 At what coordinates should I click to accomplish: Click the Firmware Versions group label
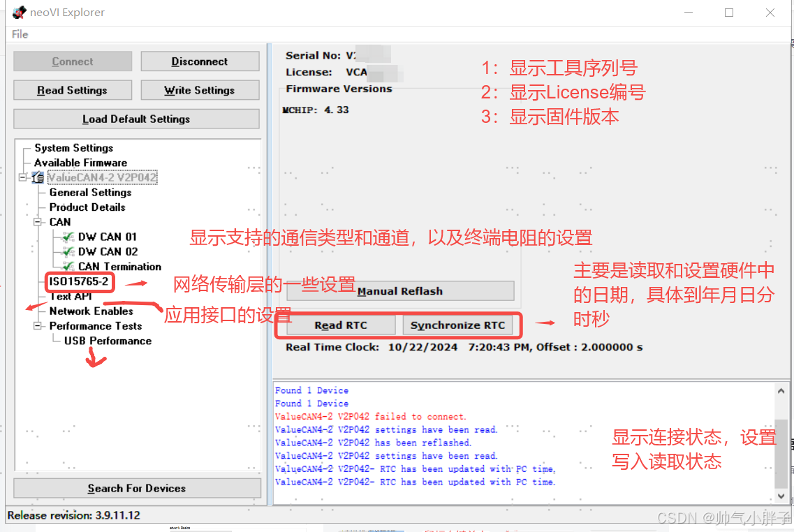339,89
